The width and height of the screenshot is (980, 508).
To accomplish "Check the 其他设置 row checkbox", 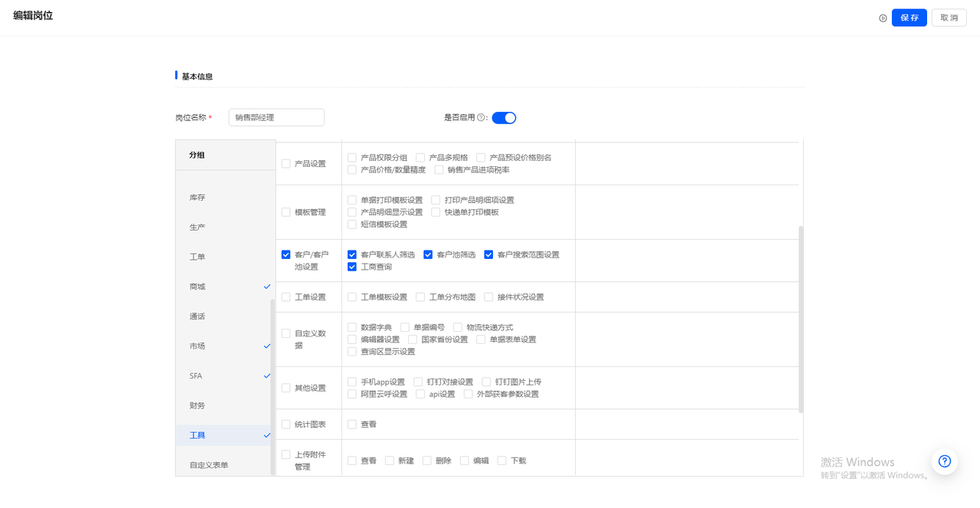I will 286,388.
